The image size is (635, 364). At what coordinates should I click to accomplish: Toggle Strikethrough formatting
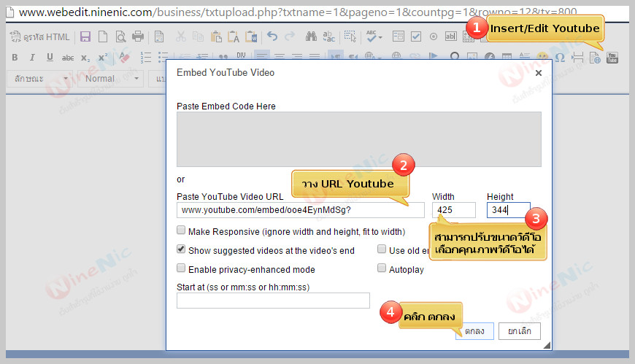68,58
